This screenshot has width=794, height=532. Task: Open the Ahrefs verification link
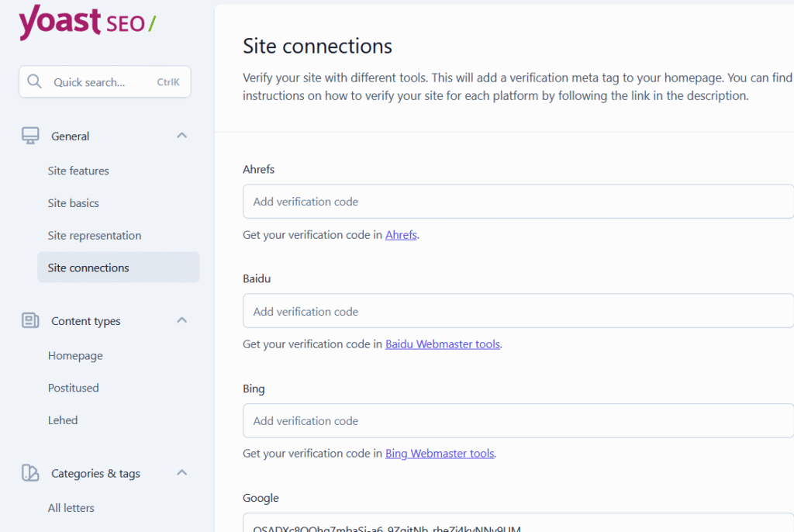pos(401,235)
